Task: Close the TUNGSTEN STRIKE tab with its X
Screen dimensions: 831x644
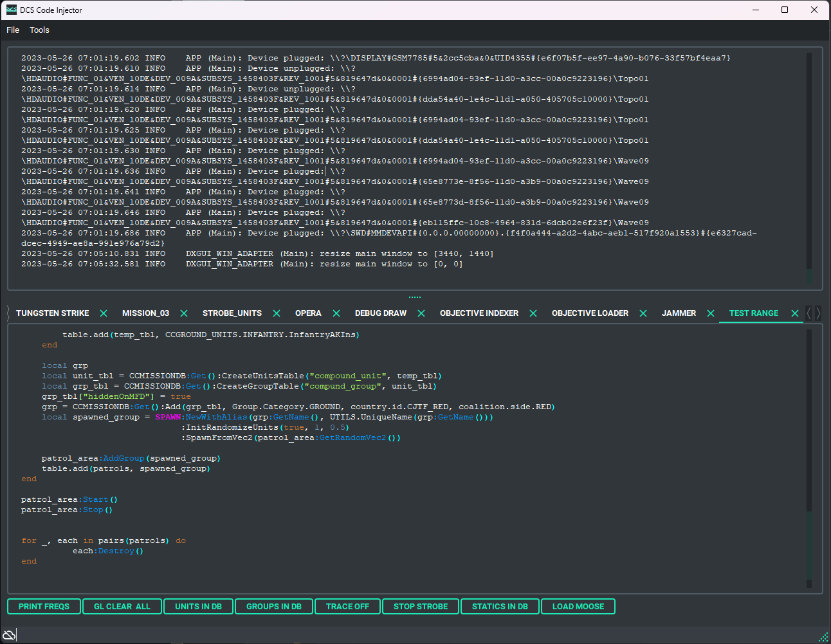Action: pyautogui.click(x=104, y=313)
